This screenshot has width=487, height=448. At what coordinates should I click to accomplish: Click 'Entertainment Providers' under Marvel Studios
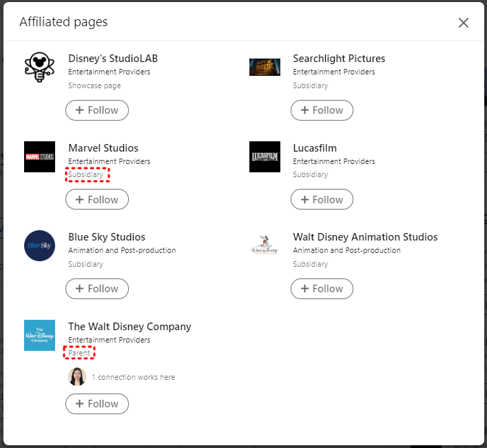point(109,161)
